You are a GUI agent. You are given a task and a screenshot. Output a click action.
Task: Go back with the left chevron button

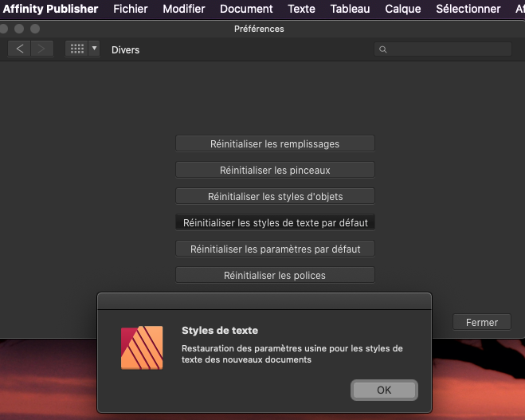coord(19,49)
